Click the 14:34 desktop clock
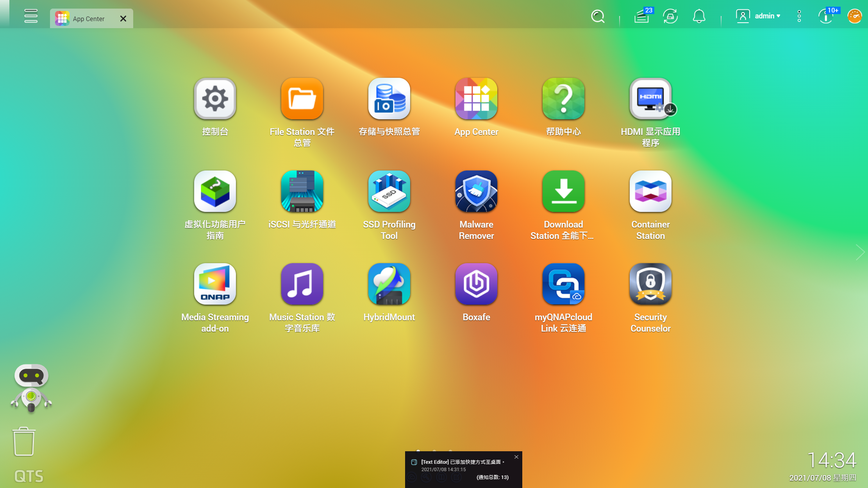Viewport: 868px width, 488px height. tap(832, 460)
